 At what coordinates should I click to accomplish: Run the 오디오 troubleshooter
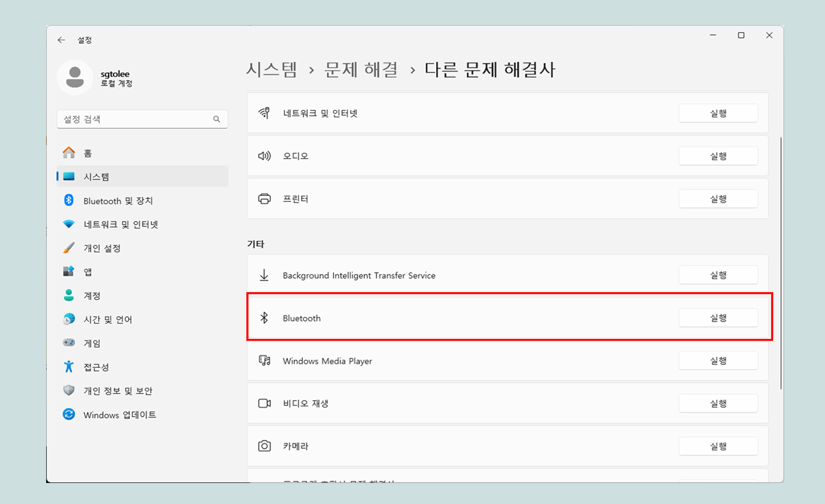(718, 156)
